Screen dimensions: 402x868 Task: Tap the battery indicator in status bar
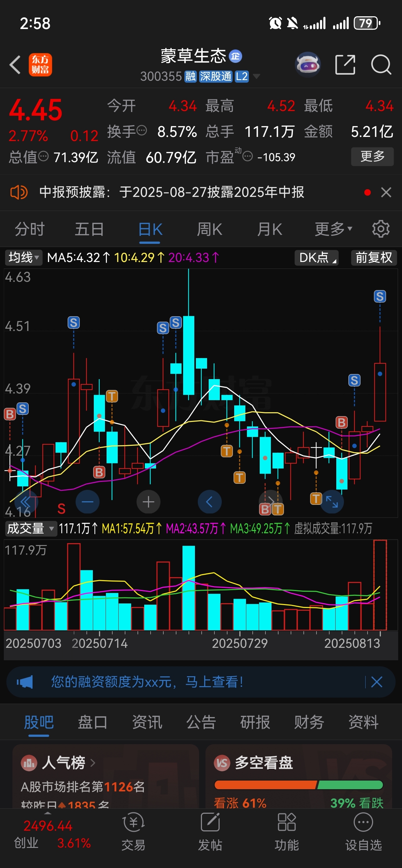[x=367, y=23]
